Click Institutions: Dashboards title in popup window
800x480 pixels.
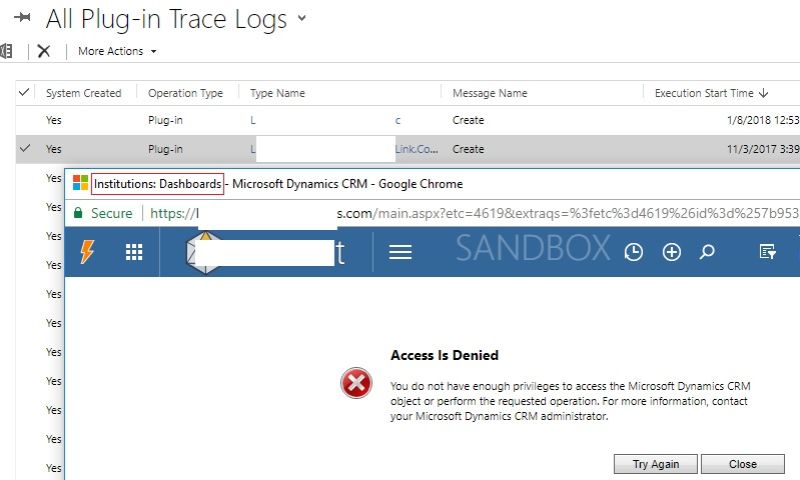[157, 184]
